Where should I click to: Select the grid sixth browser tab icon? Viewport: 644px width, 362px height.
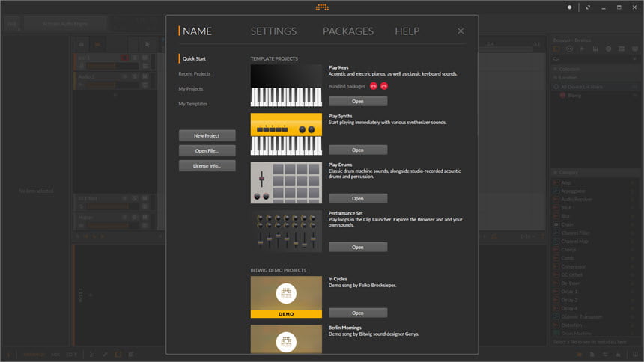[x=622, y=49]
